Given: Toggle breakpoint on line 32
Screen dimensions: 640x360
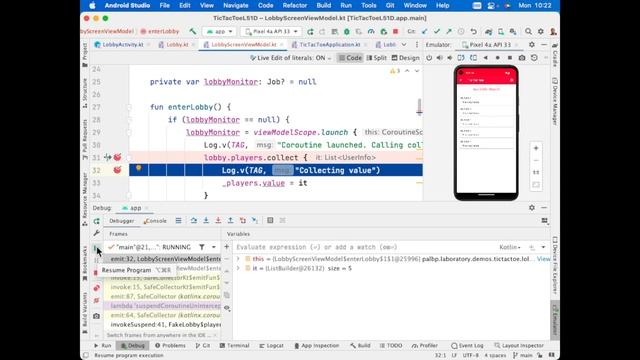Looking at the screenshot, I should (x=117, y=170).
